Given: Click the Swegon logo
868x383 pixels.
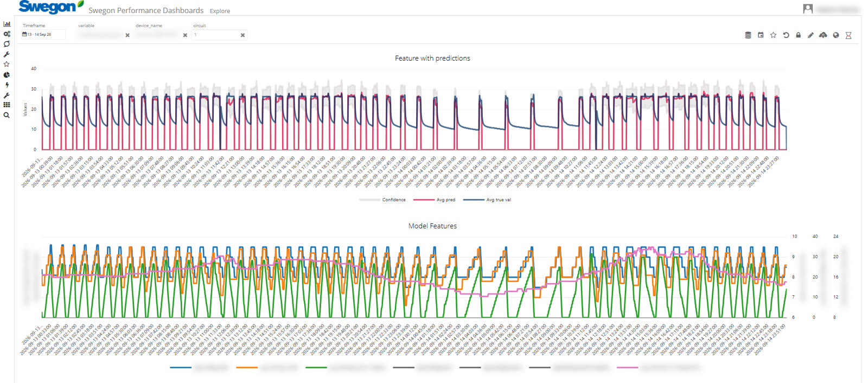Looking at the screenshot, I should point(51,7).
